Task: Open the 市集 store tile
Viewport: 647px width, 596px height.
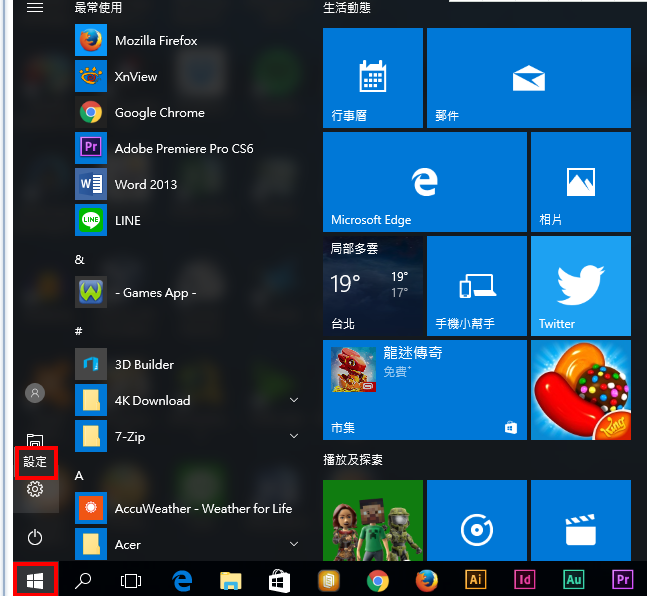Action: [425, 390]
